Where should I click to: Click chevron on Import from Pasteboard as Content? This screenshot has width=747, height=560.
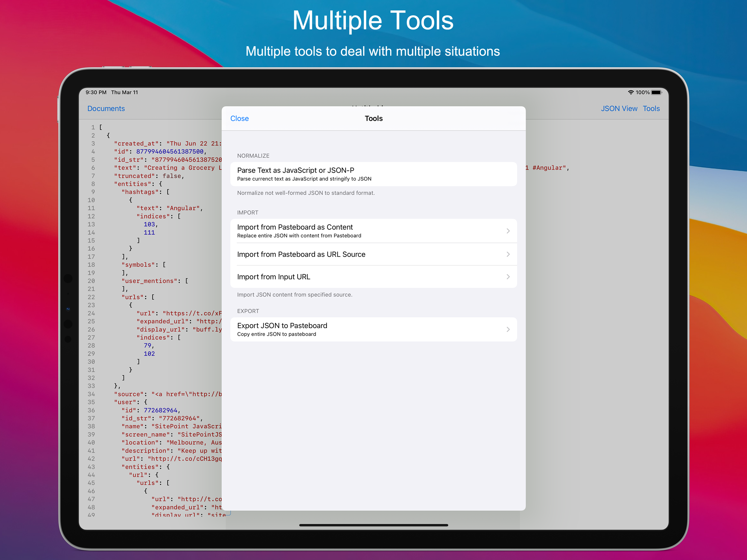(x=508, y=231)
